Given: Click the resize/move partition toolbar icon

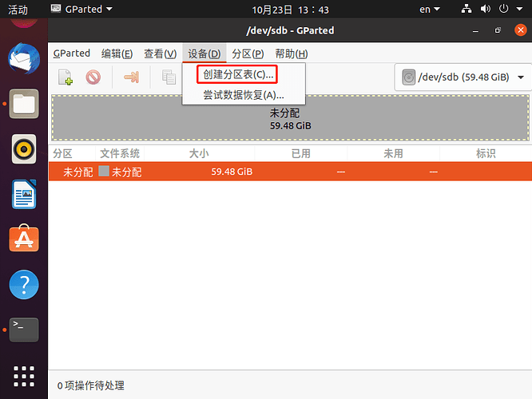Looking at the screenshot, I should [x=132, y=77].
